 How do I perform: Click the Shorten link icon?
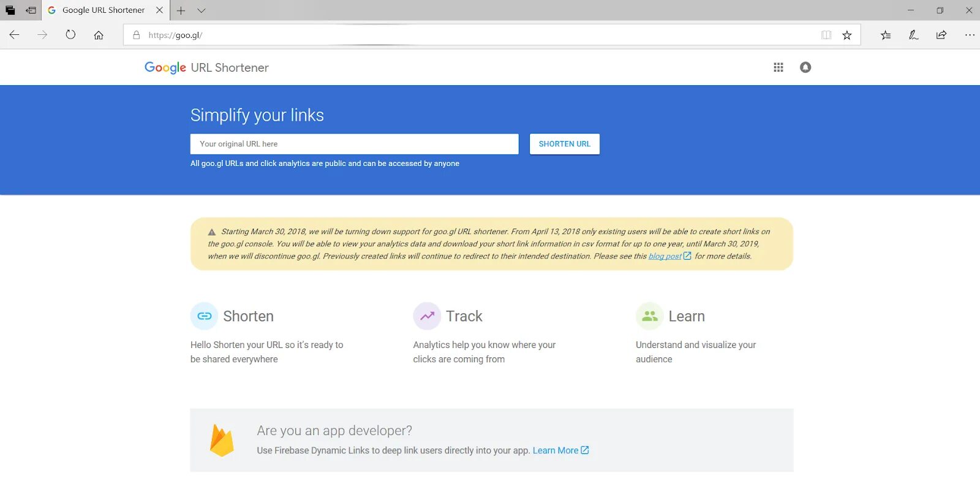click(x=205, y=316)
